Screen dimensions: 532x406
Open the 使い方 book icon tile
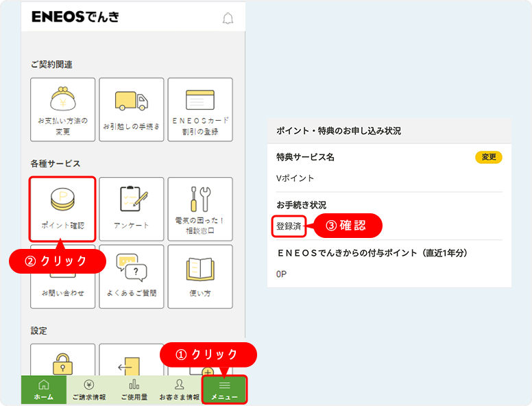coord(200,276)
